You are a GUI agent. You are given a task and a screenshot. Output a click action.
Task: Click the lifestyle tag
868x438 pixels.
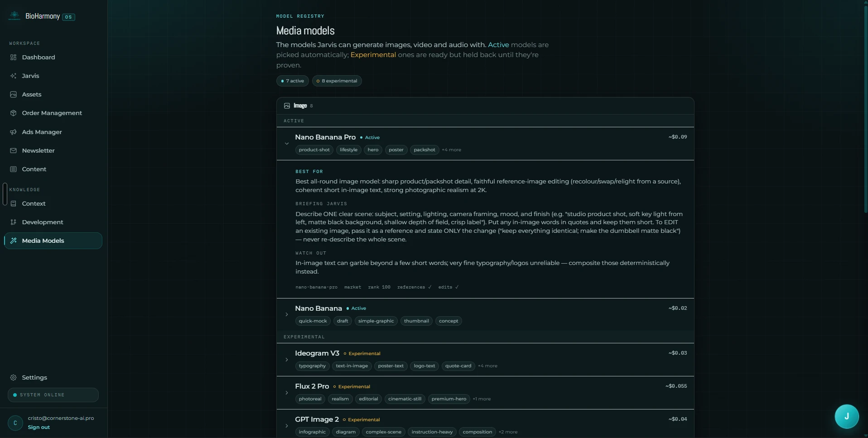349,150
